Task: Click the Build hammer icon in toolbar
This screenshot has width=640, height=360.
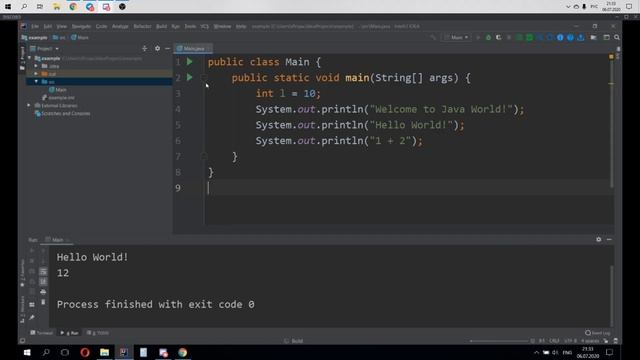Action: click(x=433, y=38)
